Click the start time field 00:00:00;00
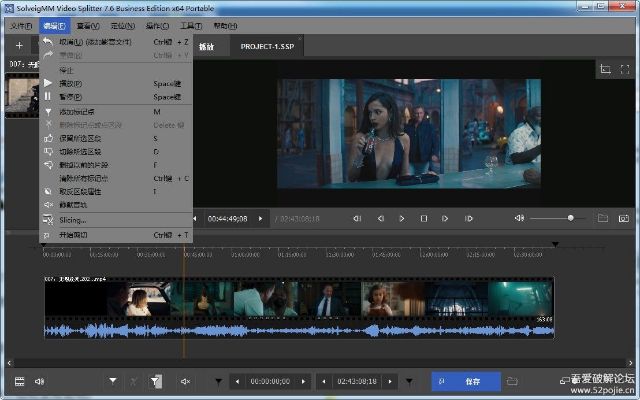This screenshot has width=640, height=400. click(x=270, y=382)
